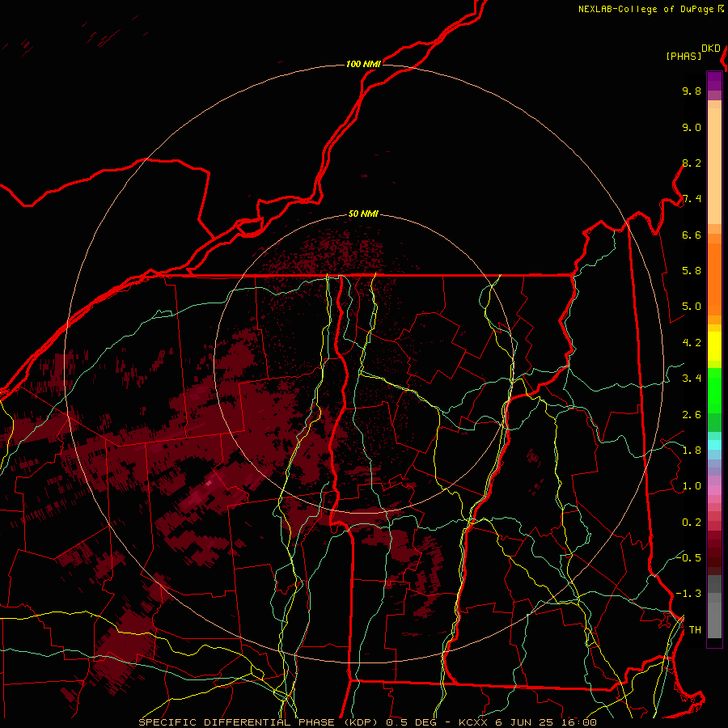Click the 6 JUN 25 16:00 timestamp
The image size is (728, 728).
[x=545, y=722]
